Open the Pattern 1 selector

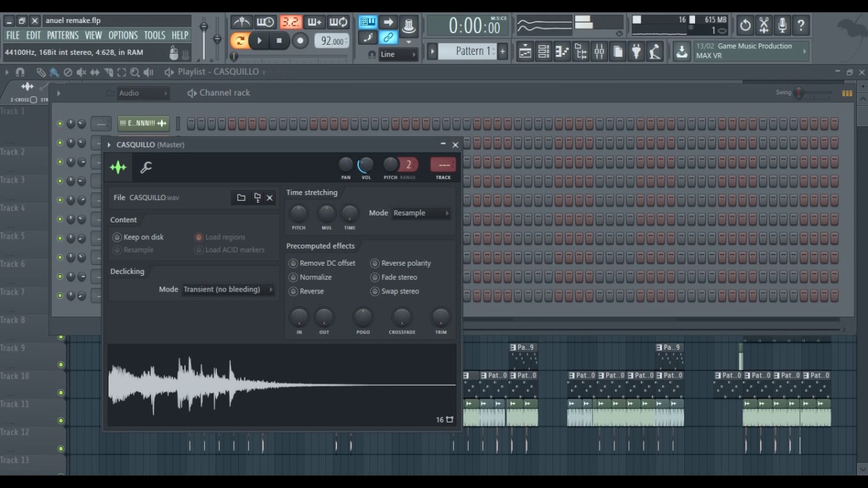click(468, 51)
